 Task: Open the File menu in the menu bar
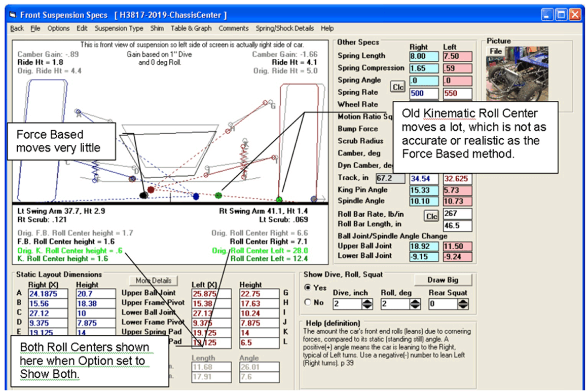[35, 28]
